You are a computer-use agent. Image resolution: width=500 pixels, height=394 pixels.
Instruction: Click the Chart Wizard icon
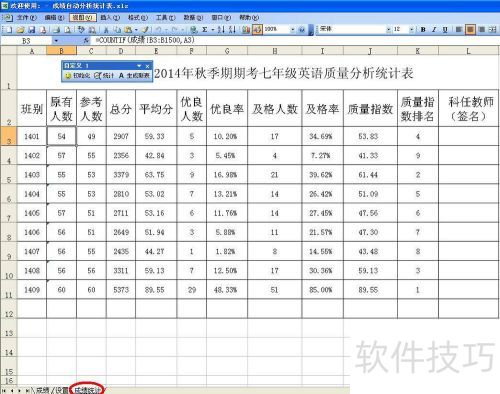pyautogui.click(x=246, y=30)
